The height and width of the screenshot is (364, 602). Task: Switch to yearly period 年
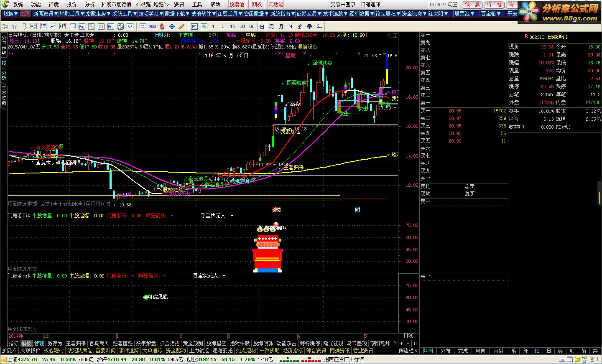tap(320, 26)
